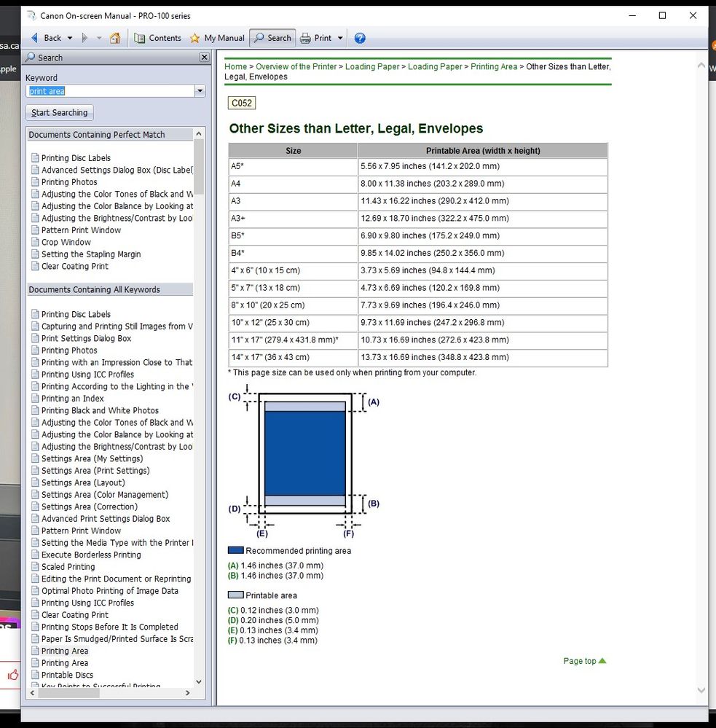
Task: Select the Scaled Printing search result
Action: pyautogui.click(x=70, y=566)
